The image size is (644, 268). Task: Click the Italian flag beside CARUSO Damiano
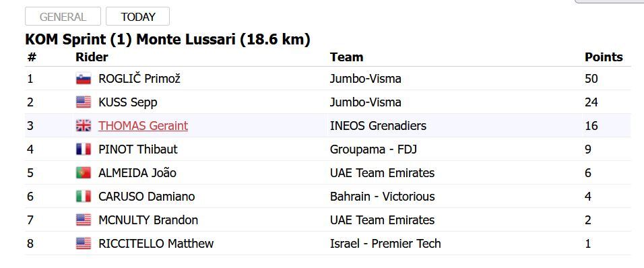tap(84, 197)
